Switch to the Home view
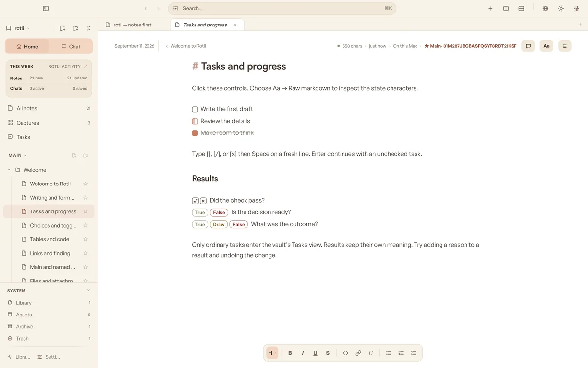This screenshot has width=588, height=368. tap(27, 46)
